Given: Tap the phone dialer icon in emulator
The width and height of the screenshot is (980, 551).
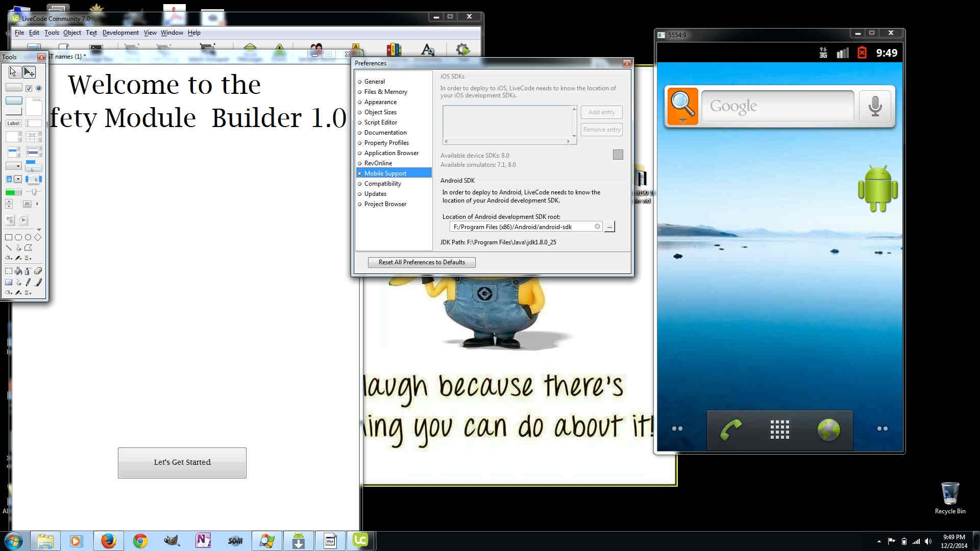Looking at the screenshot, I should (730, 430).
